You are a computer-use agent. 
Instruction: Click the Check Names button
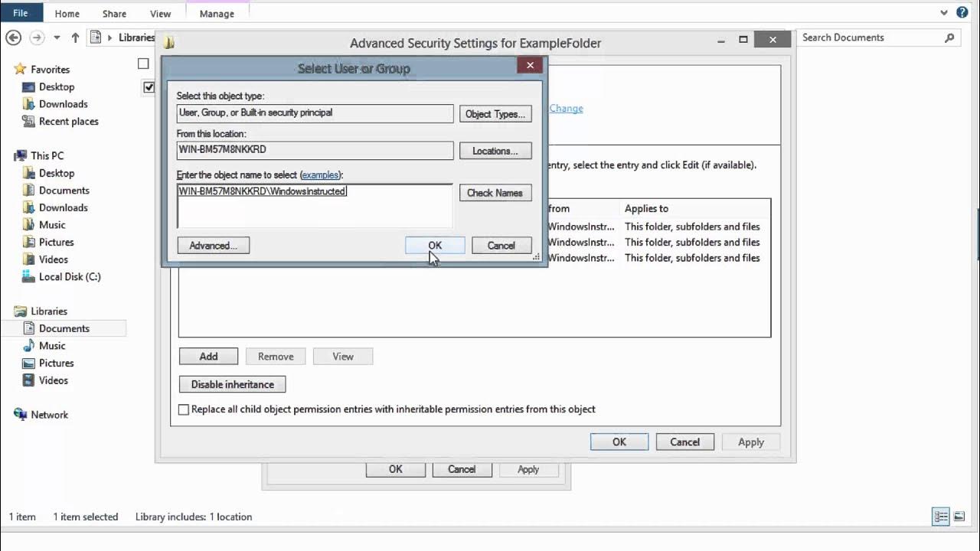coord(495,193)
